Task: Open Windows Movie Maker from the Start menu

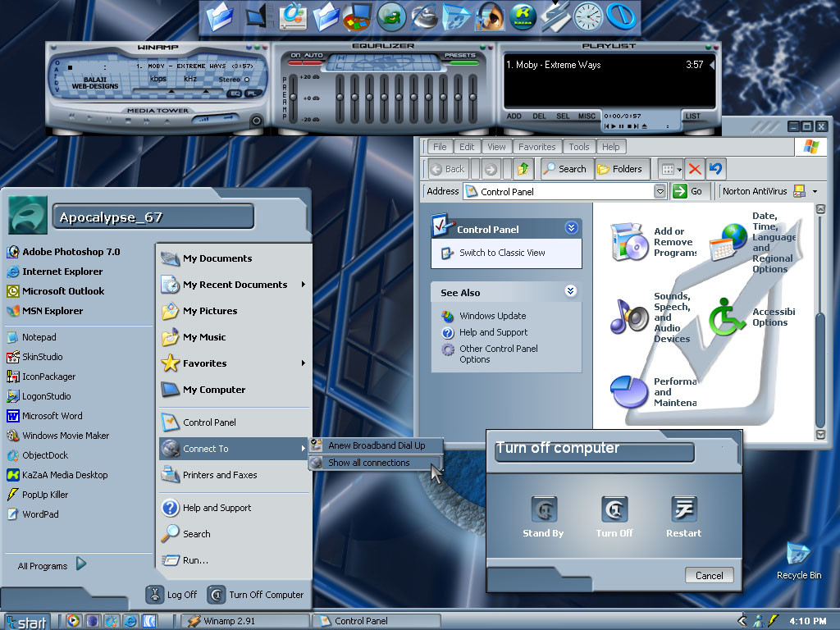Action: pyautogui.click(x=58, y=436)
